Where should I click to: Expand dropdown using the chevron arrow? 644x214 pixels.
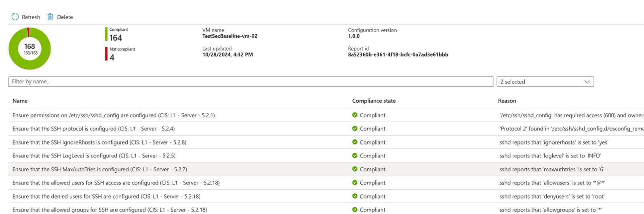click(x=587, y=82)
